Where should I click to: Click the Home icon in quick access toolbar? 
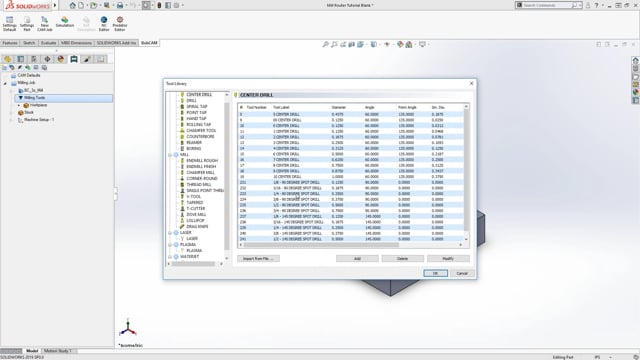73,5
